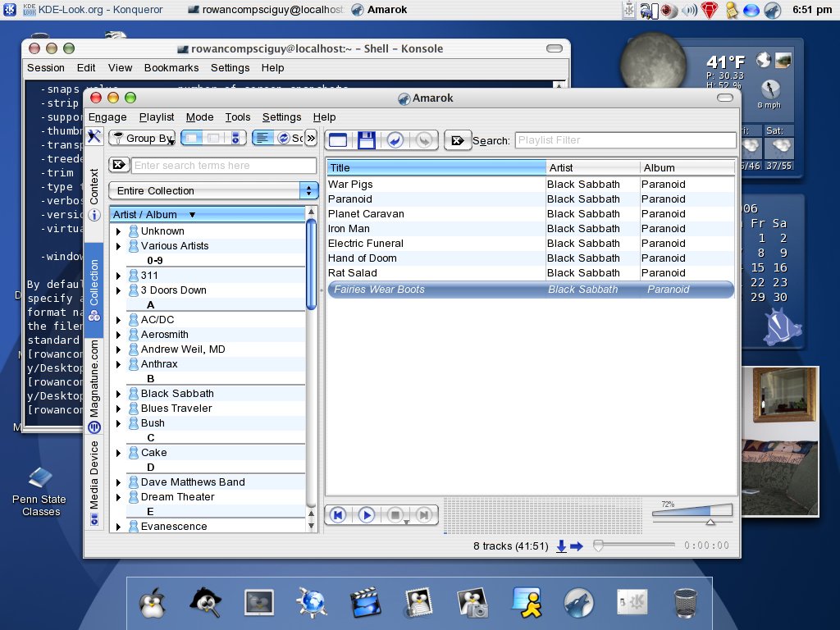Toggle the blue down-arrow status bar icon

561,546
